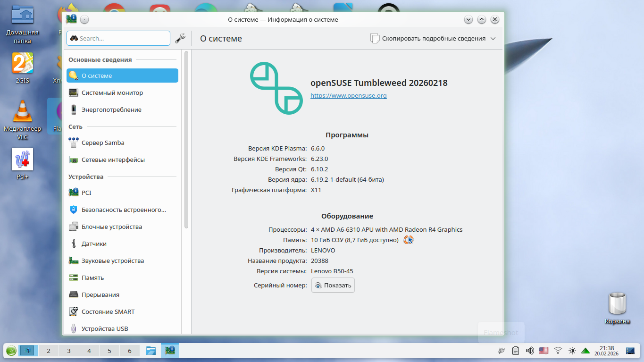Switch to virtual desktop 3
644x362 pixels.
69,351
